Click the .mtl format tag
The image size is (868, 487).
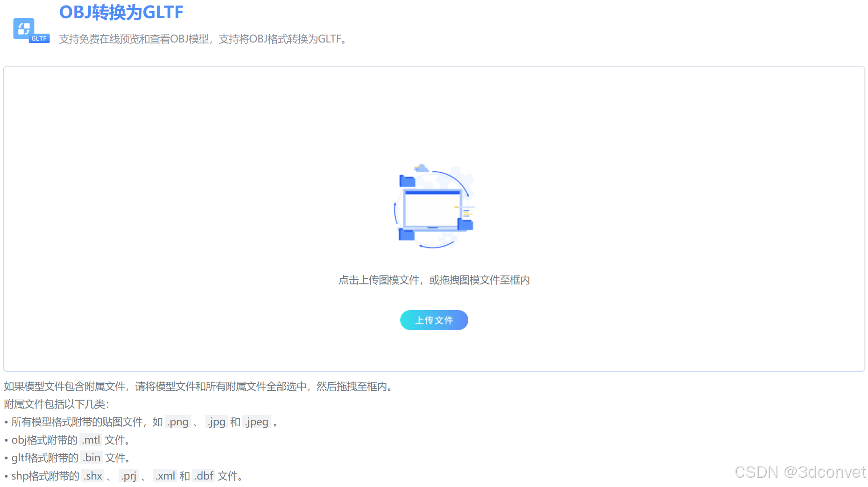(91, 439)
